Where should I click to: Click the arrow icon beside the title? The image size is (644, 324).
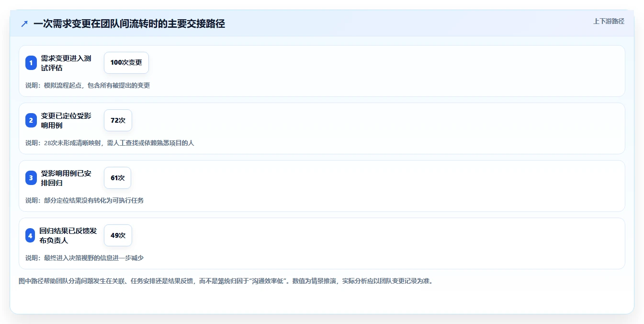(x=24, y=23)
